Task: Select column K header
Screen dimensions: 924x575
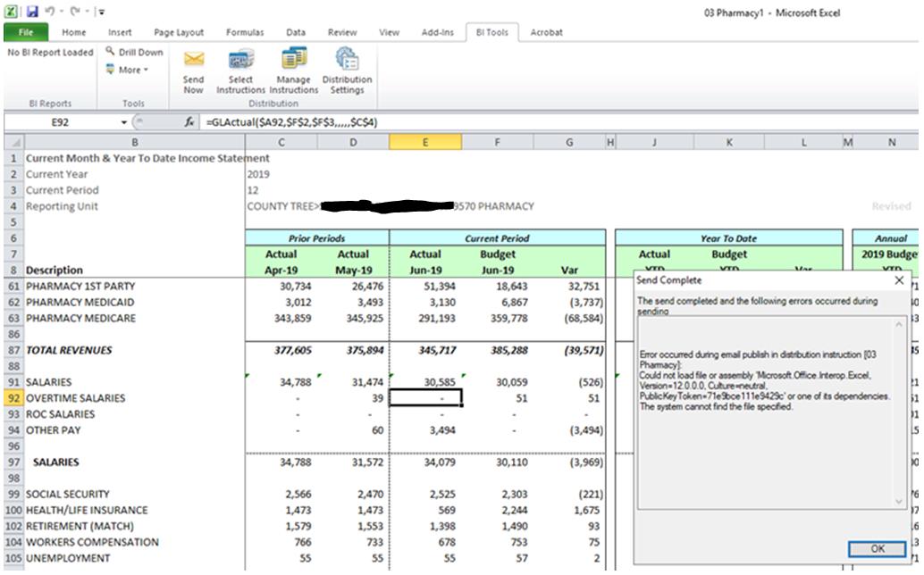Action: pos(729,143)
